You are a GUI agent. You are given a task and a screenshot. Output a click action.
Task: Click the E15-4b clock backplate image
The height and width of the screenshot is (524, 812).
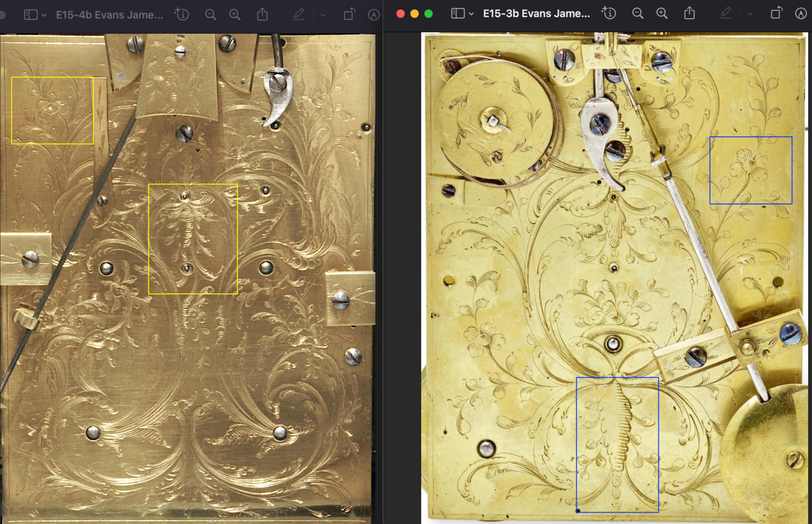pos(188,278)
